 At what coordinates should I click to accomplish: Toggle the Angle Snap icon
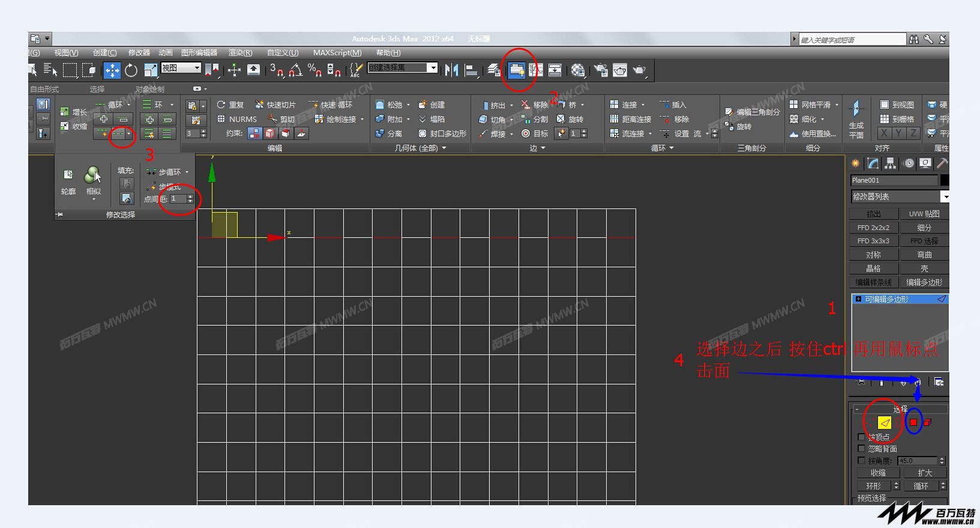click(x=295, y=70)
